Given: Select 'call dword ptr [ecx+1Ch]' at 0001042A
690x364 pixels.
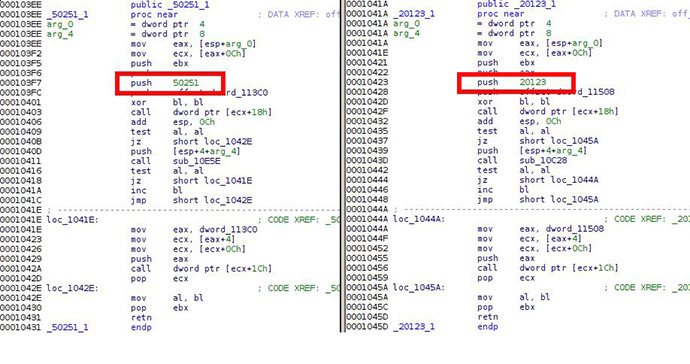Looking at the screenshot, I should pyautogui.click(x=201, y=268).
